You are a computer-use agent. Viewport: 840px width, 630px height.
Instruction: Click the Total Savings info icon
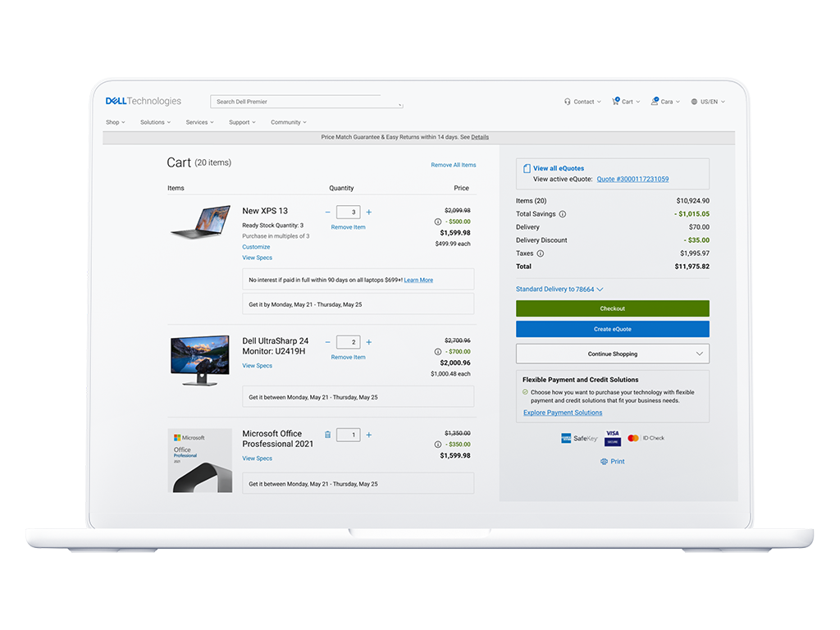[x=562, y=214]
